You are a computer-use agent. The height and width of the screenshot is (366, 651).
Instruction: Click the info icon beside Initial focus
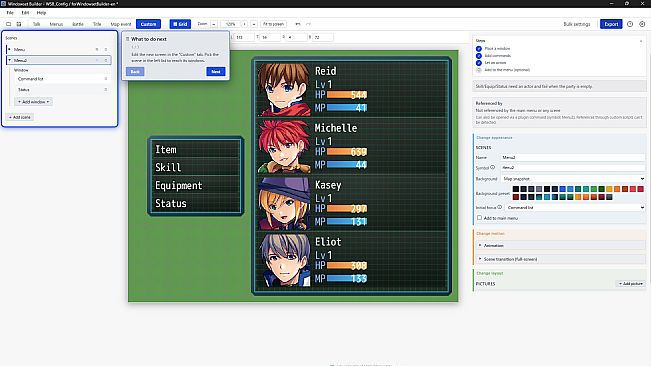point(499,207)
